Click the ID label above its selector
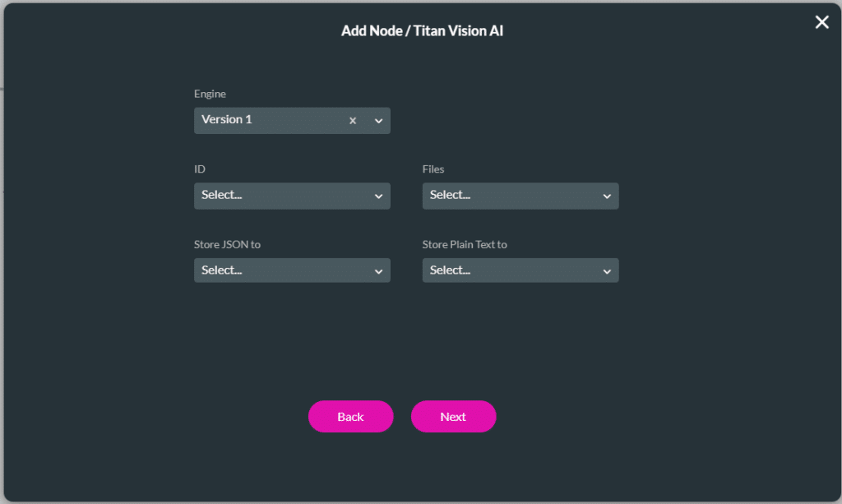842x504 pixels. (x=199, y=169)
